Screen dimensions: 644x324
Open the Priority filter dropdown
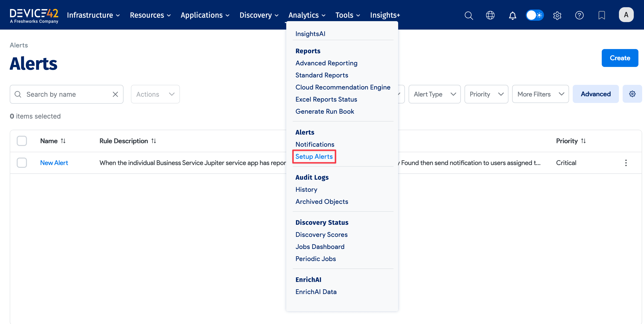(x=486, y=94)
